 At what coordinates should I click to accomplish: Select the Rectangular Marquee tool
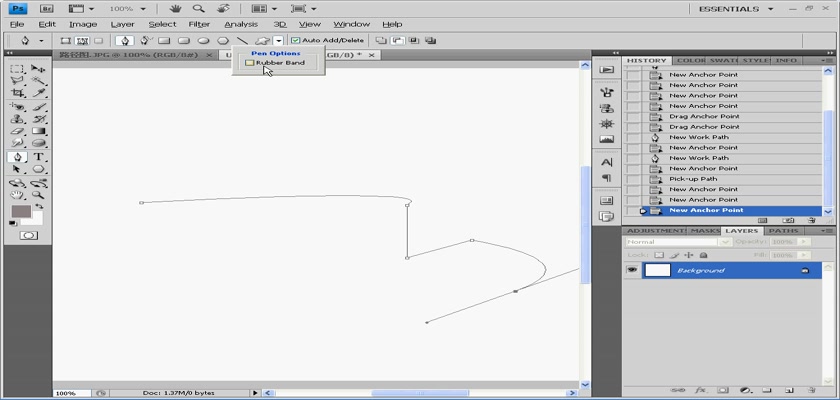coord(18,69)
